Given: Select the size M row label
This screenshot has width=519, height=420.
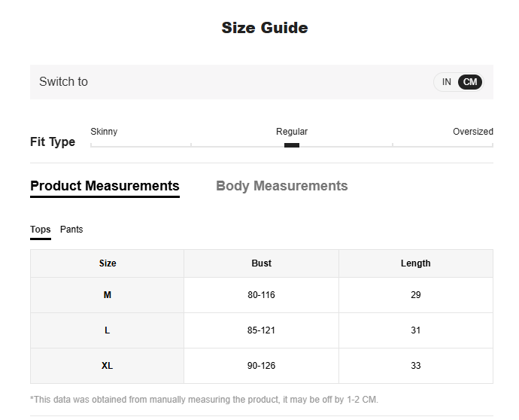Looking at the screenshot, I should pos(108,295).
